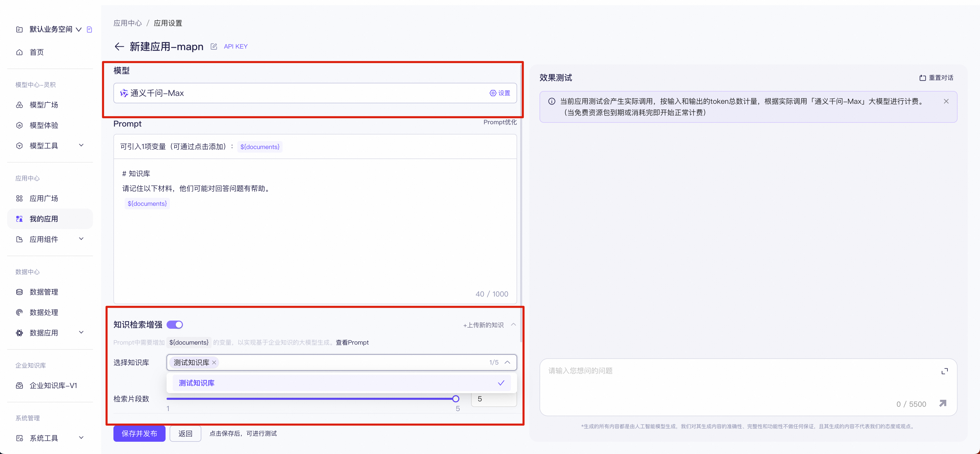Image resolution: width=980 pixels, height=454 pixels.
Task: Expand 模型工具 sidebar submenu
Action: point(81,145)
